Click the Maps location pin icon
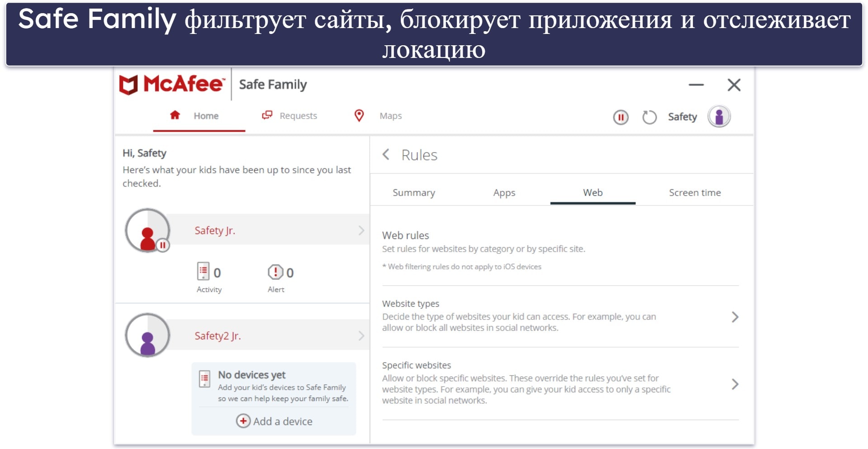Viewport: 868px width, 449px height. [359, 115]
